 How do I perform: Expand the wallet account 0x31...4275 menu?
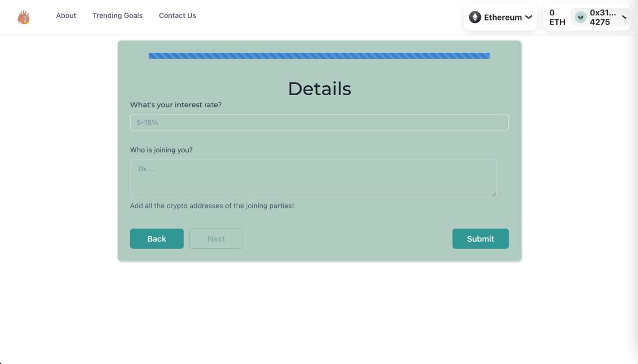pyautogui.click(x=601, y=17)
